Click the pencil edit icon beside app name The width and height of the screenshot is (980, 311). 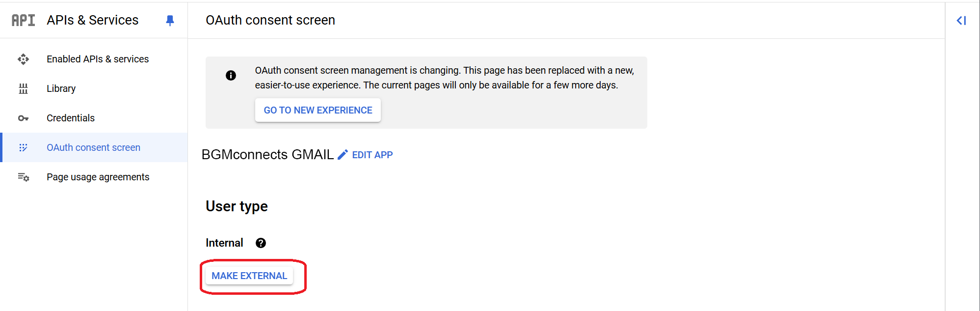point(343,155)
